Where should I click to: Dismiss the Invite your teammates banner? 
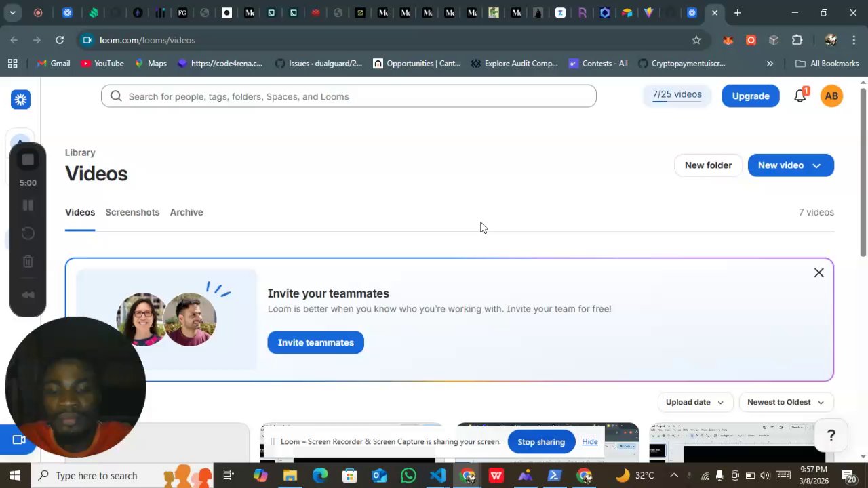818,272
